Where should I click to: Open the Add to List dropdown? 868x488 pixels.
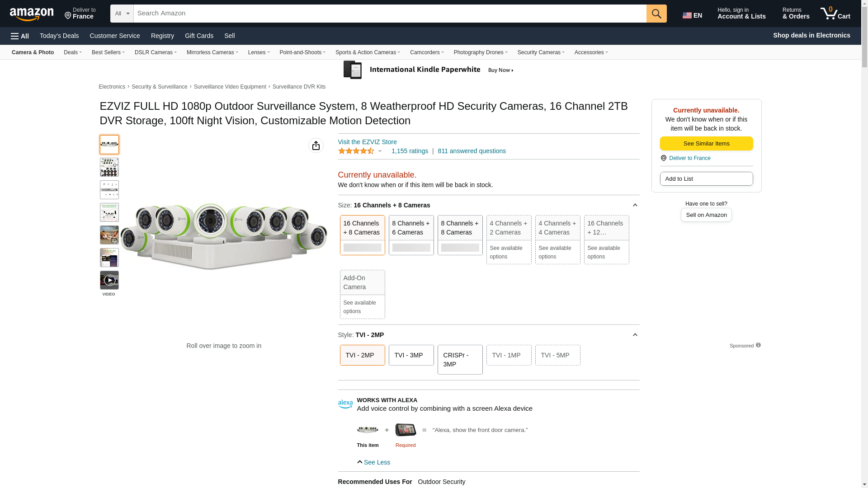point(706,179)
